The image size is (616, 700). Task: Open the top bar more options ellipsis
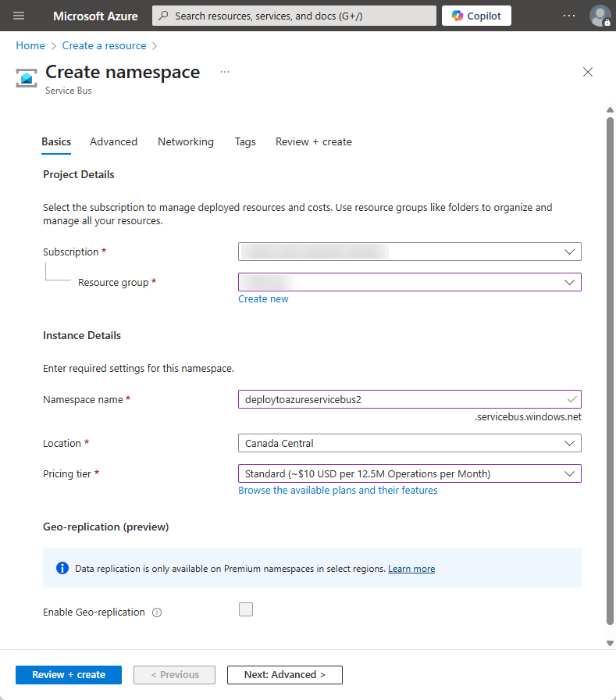[569, 16]
